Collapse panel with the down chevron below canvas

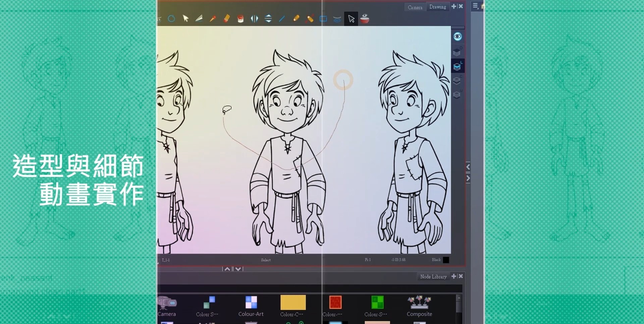click(x=238, y=269)
